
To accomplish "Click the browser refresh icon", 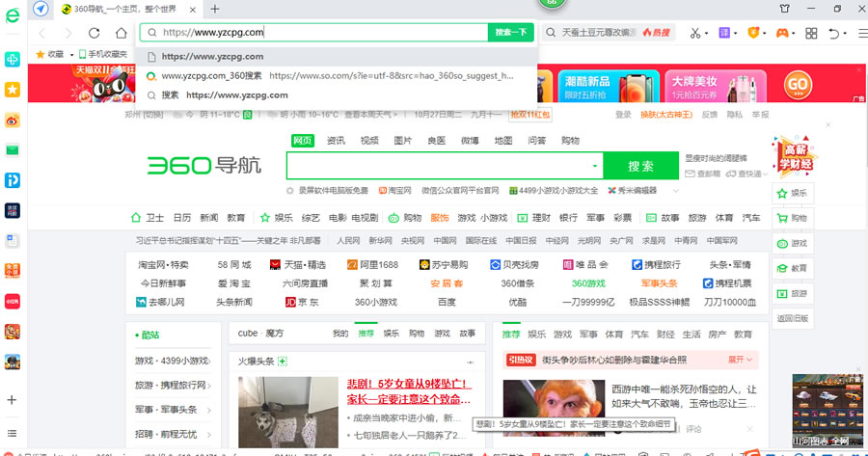I will 95,33.
